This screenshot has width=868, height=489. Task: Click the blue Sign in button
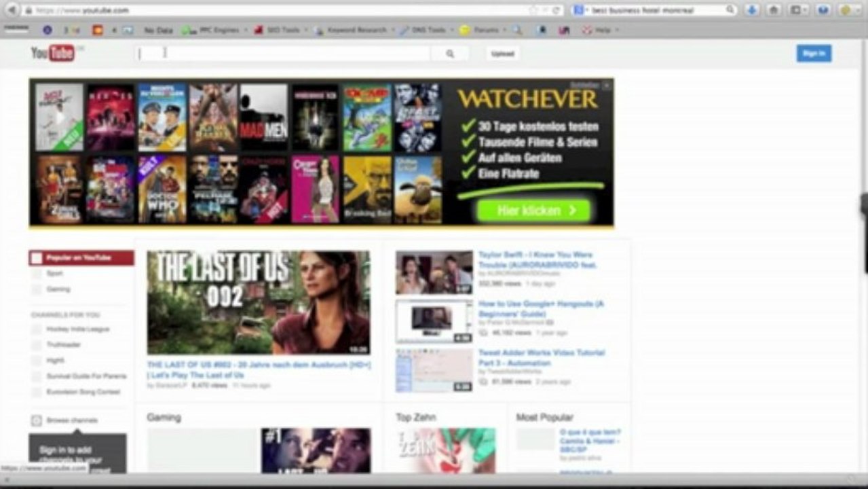click(x=814, y=54)
